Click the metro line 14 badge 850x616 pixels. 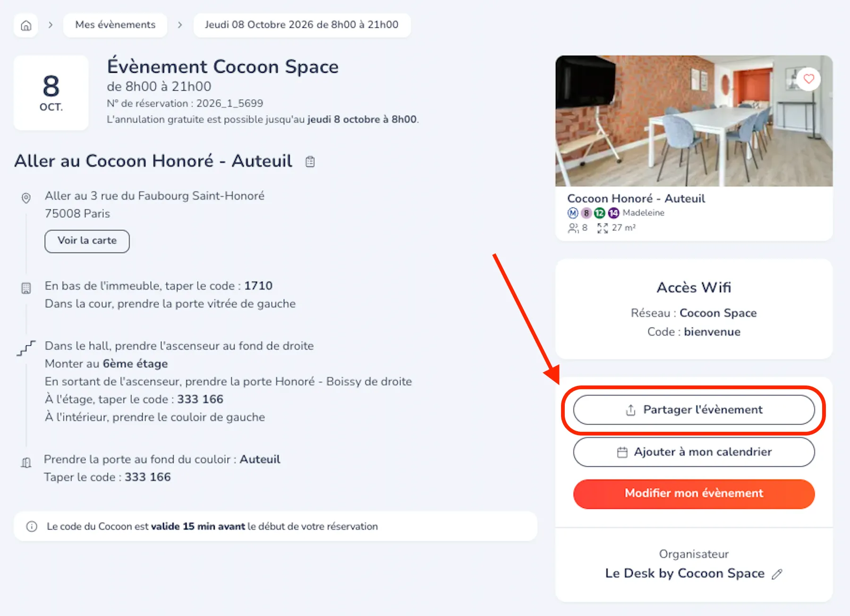(613, 213)
